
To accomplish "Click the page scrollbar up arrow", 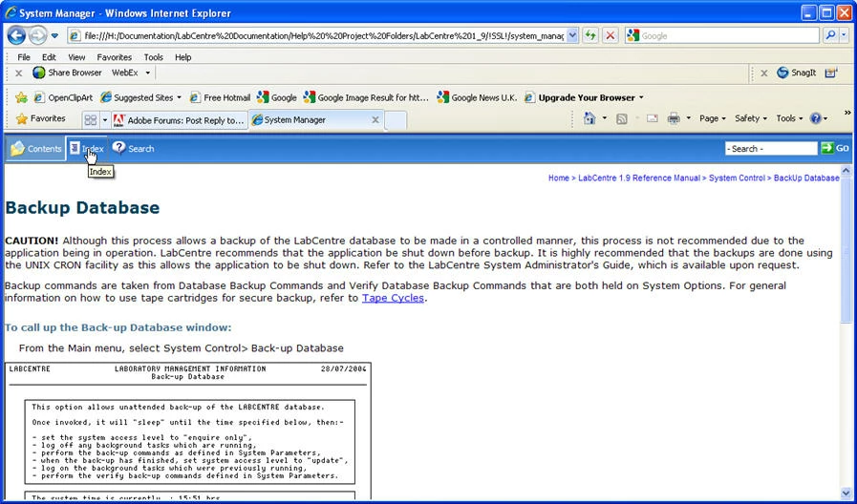I will point(846,171).
